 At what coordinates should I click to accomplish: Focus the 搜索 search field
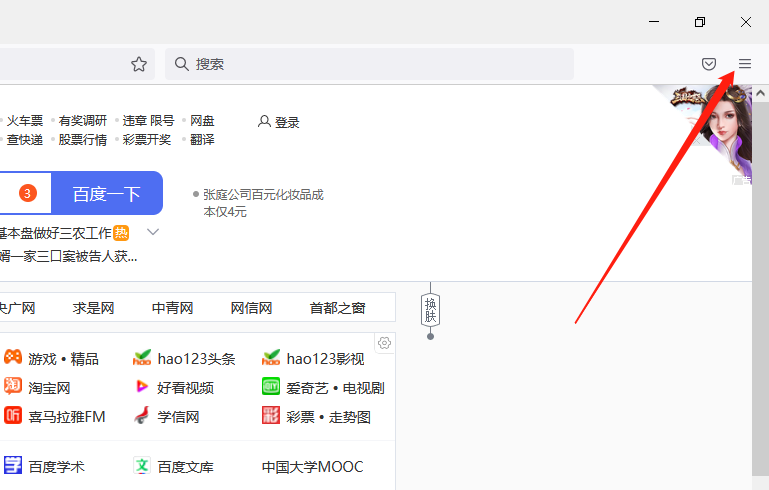(369, 64)
